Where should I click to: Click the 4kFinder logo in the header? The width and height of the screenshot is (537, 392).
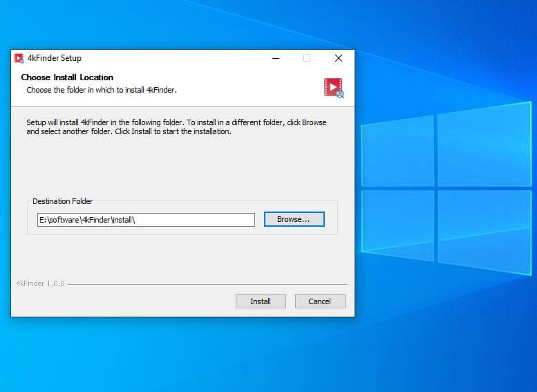coord(334,87)
